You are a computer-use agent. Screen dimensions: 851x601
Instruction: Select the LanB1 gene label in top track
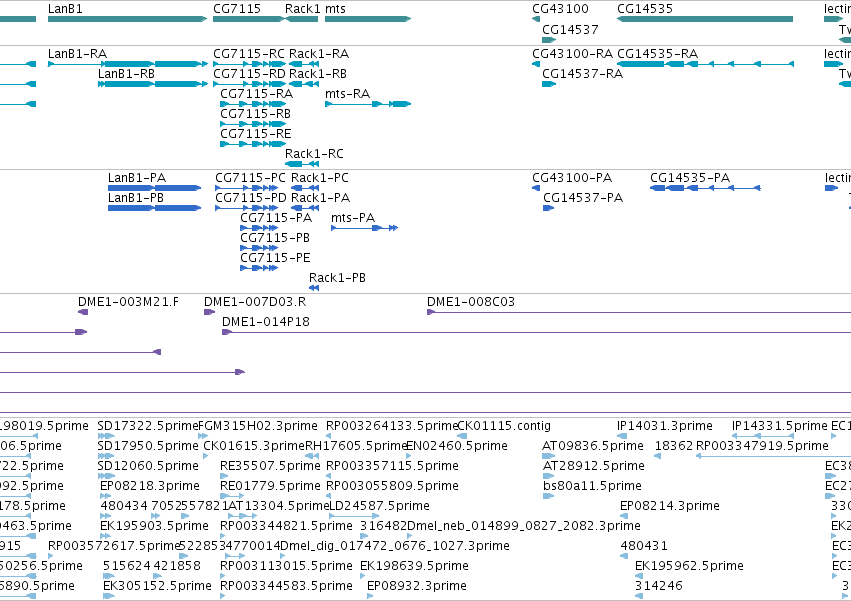(65, 9)
